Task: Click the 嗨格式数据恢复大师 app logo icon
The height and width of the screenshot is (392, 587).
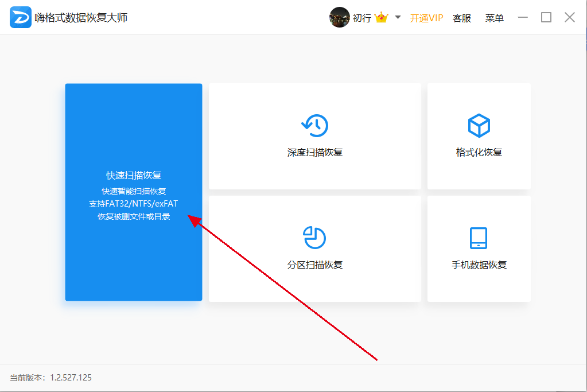Action: (21, 17)
